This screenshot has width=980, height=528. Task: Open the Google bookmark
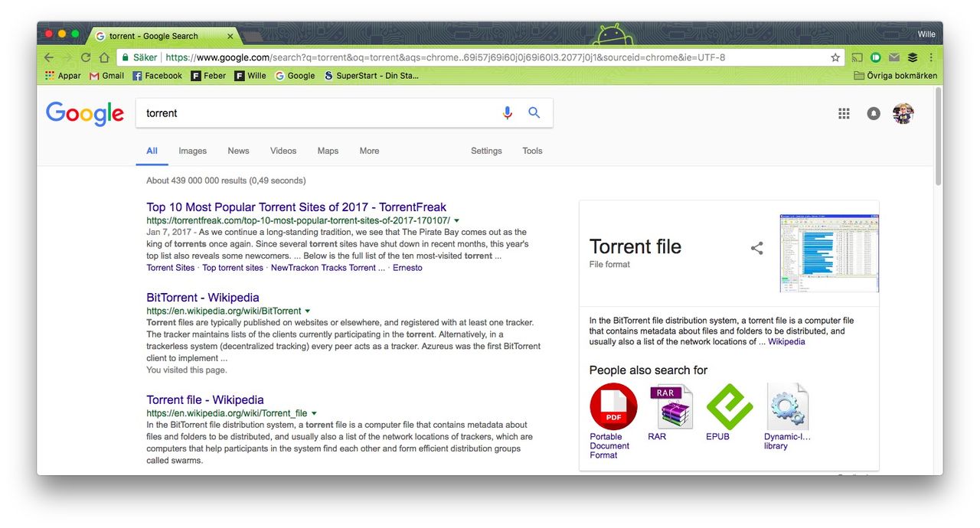295,76
